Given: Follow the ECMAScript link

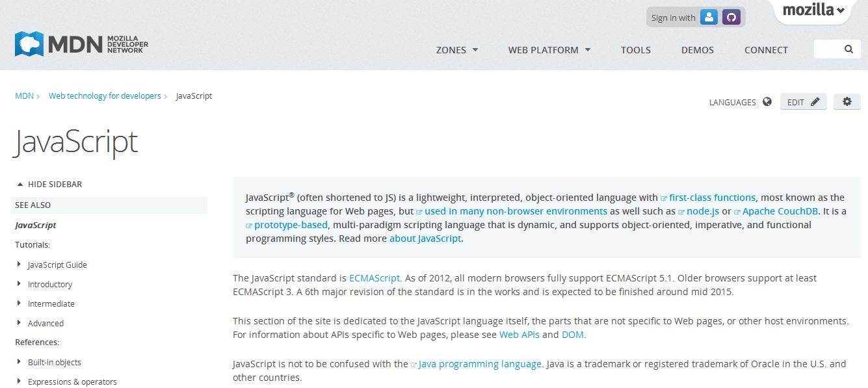Looking at the screenshot, I should point(375,278).
